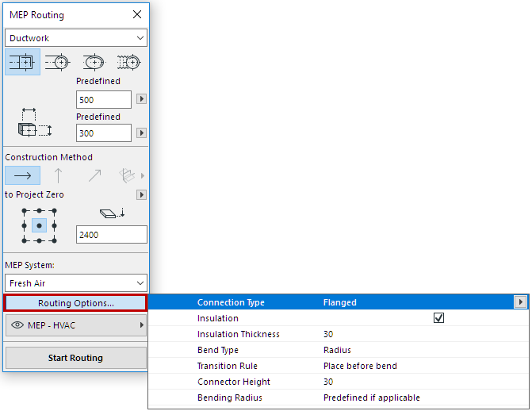Expand more construction methods small arrow
Viewport: 532px width, 411px height.
click(143, 175)
